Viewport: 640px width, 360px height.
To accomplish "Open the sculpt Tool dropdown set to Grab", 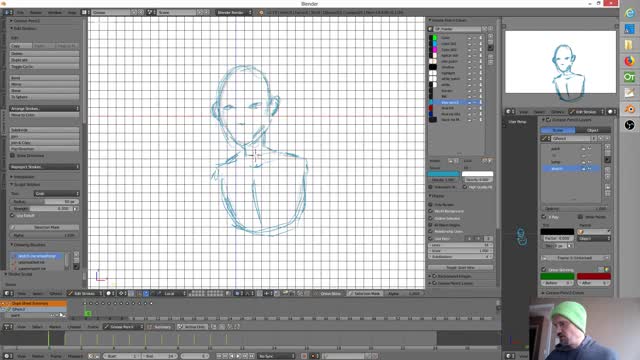I will (x=56, y=193).
